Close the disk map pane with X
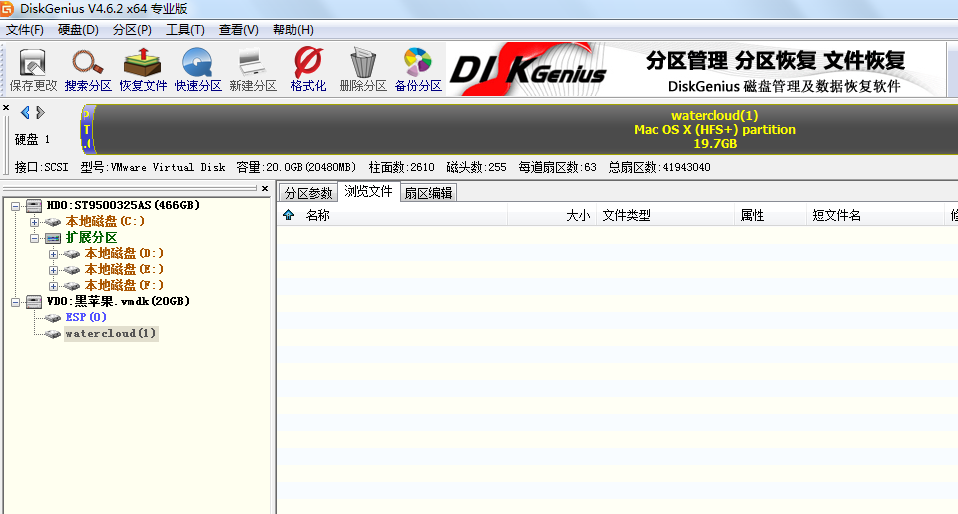The image size is (958, 514). 6,108
